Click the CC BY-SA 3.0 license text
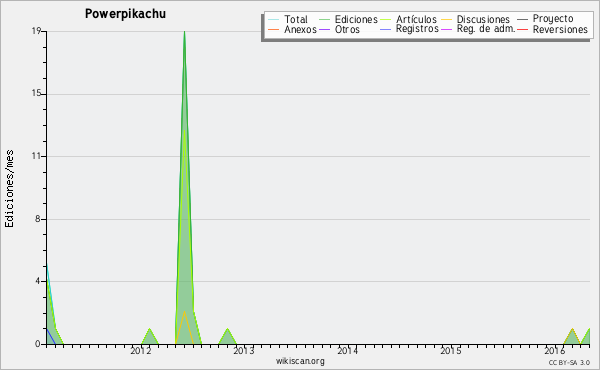The width and height of the screenshot is (600, 370). [x=569, y=362]
